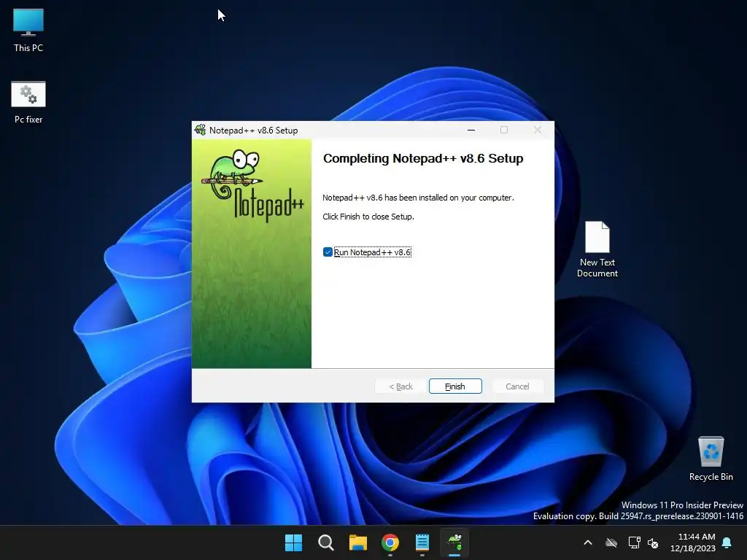Click text 'Notepad++ v8.6 has been installed on your computer.'
The image size is (747, 560).
pyautogui.click(x=418, y=198)
